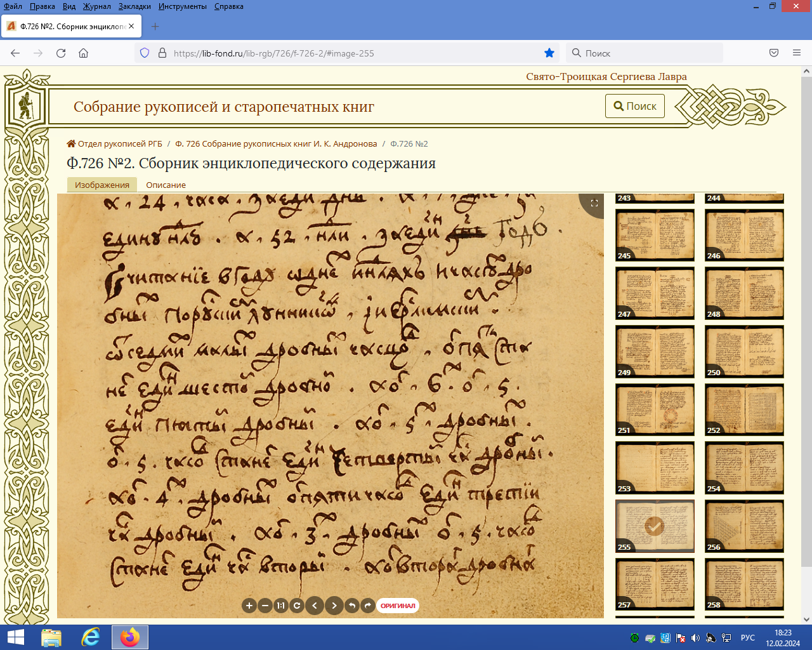Open a new browser tab
This screenshot has height=650, width=812.
[155, 26]
